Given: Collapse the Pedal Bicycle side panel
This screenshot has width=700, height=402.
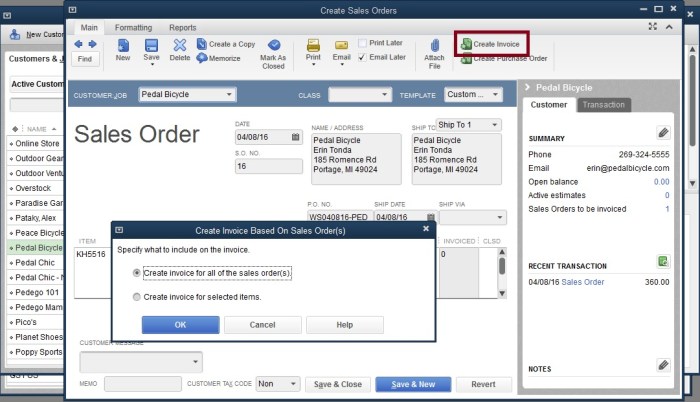Looking at the screenshot, I should (x=527, y=87).
